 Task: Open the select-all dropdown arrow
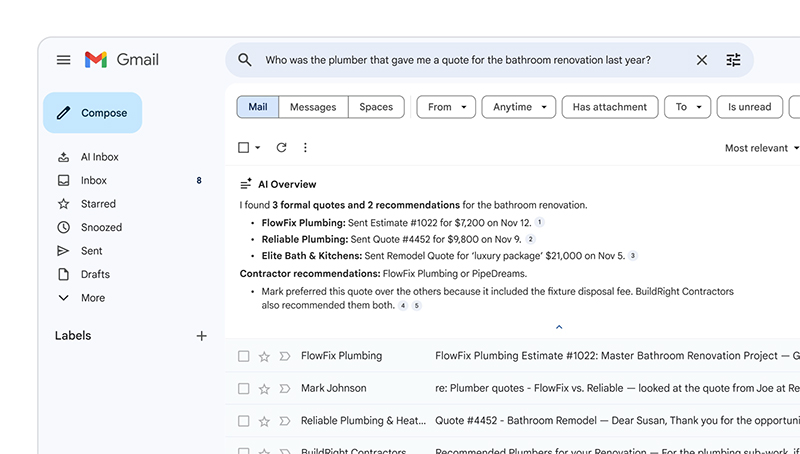coord(258,148)
